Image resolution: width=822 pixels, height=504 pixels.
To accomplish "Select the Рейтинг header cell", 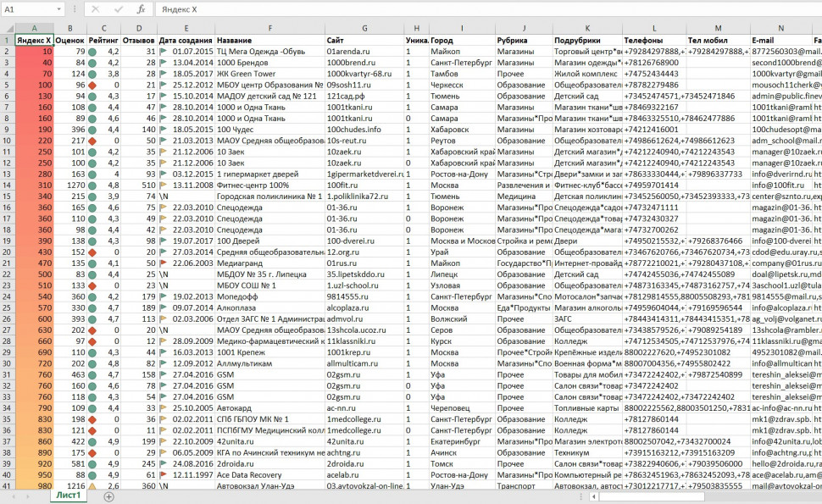I will pyautogui.click(x=103, y=40).
